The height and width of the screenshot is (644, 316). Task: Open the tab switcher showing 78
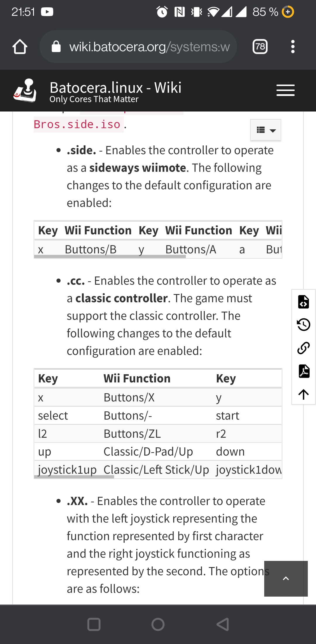(260, 47)
